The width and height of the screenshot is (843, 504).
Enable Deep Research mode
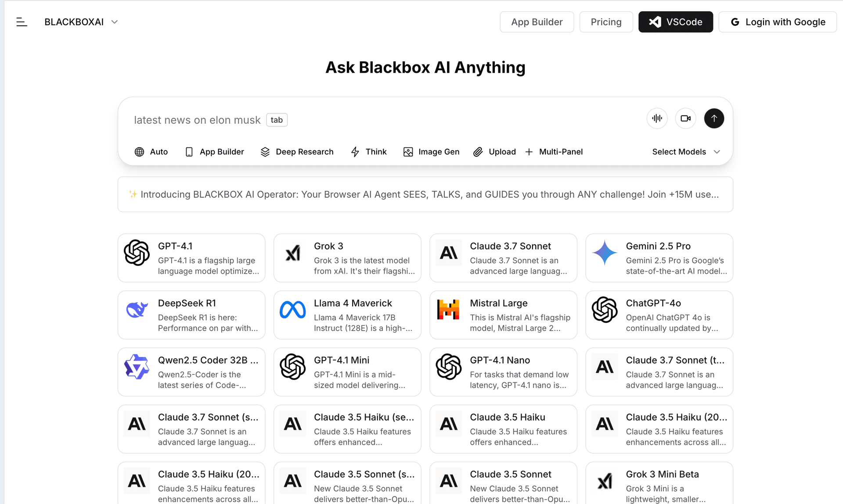297,152
